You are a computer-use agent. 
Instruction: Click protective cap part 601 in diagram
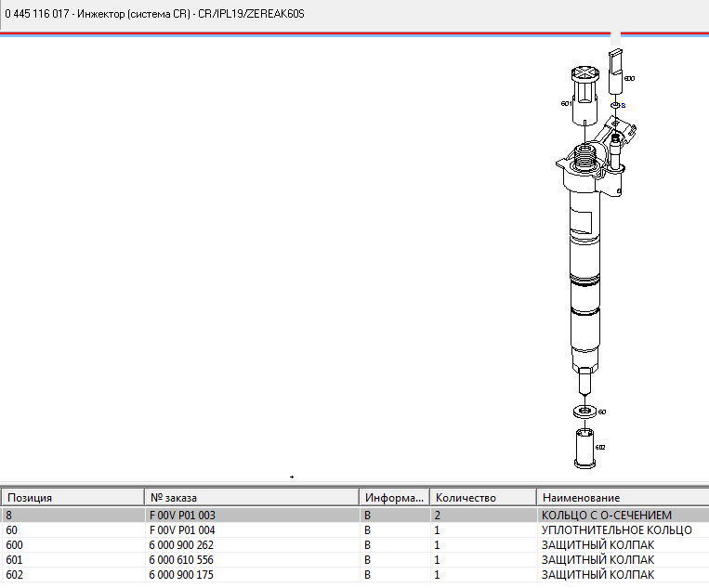click(x=584, y=98)
